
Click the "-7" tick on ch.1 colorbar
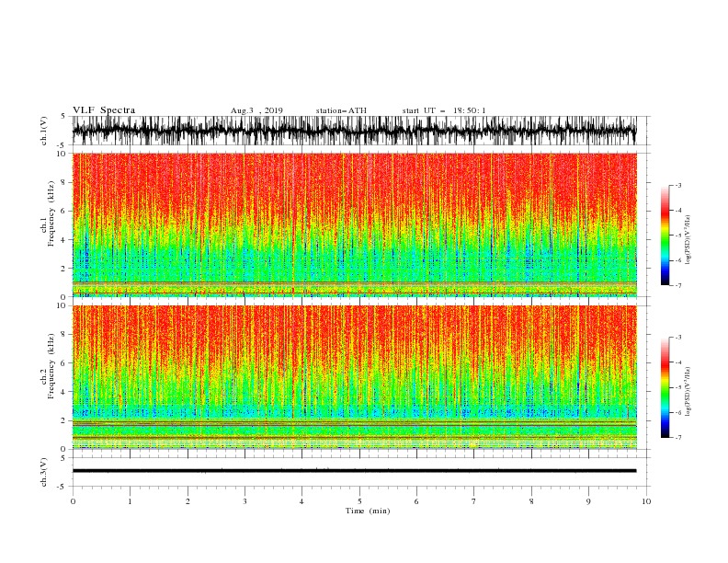coord(677,285)
